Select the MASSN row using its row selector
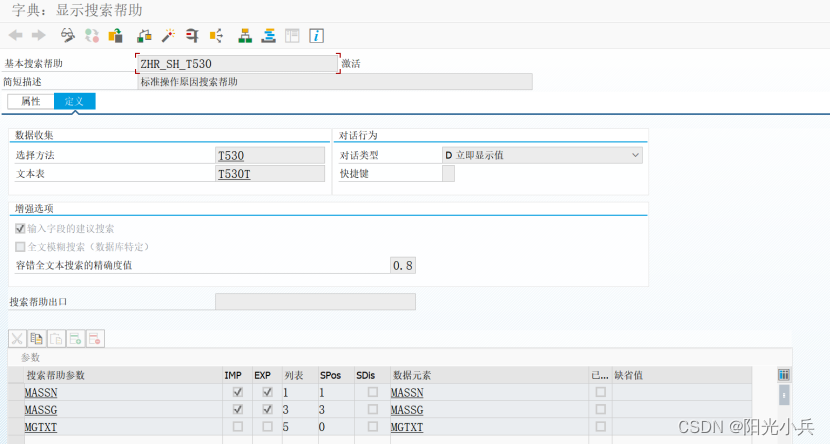The image size is (830, 445). (16, 393)
